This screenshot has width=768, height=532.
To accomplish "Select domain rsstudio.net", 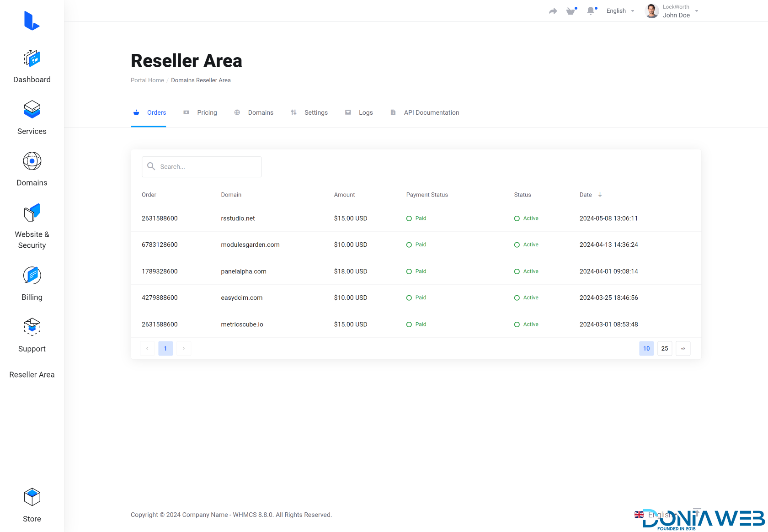I will [238, 218].
